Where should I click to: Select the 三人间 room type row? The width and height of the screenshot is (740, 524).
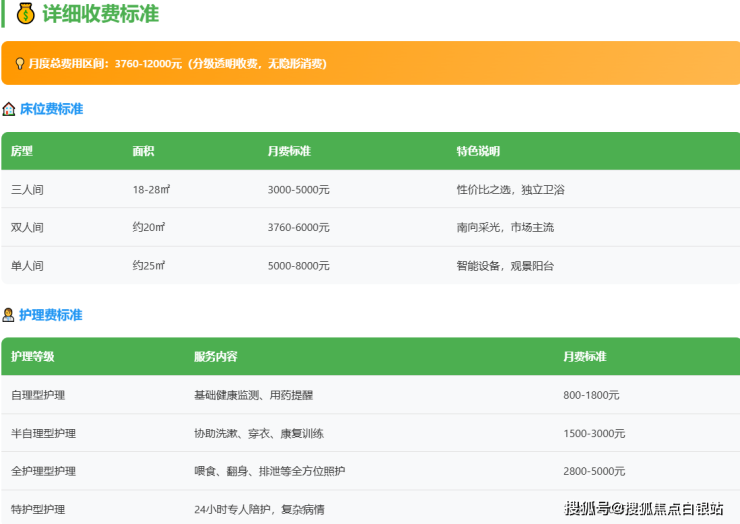(27, 189)
